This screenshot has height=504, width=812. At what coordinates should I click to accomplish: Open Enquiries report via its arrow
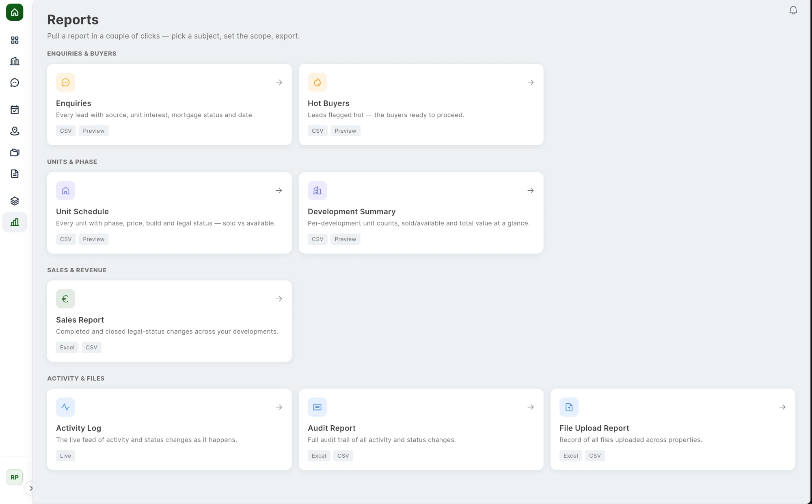[x=279, y=82]
